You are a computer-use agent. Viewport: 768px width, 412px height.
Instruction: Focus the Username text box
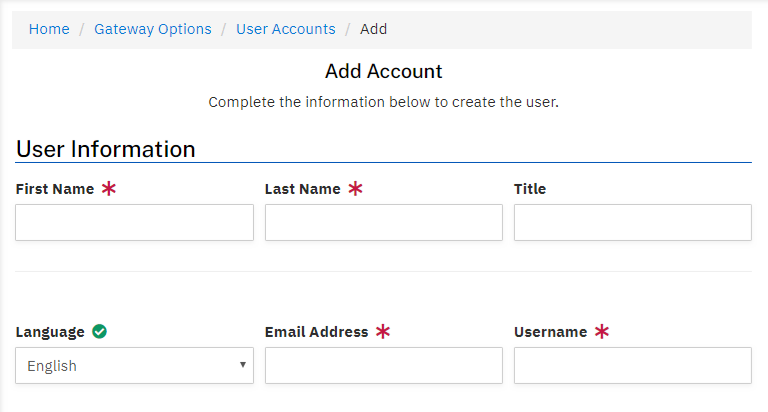pyautogui.click(x=632, y=366)
